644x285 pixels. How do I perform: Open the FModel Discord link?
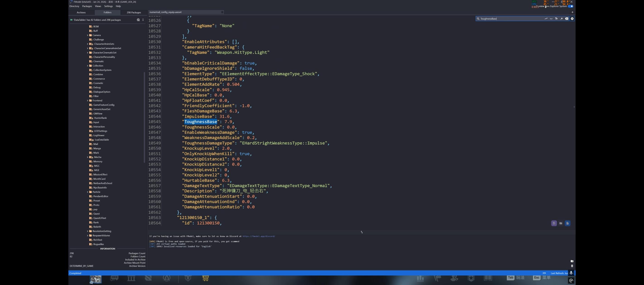point(259,236)
